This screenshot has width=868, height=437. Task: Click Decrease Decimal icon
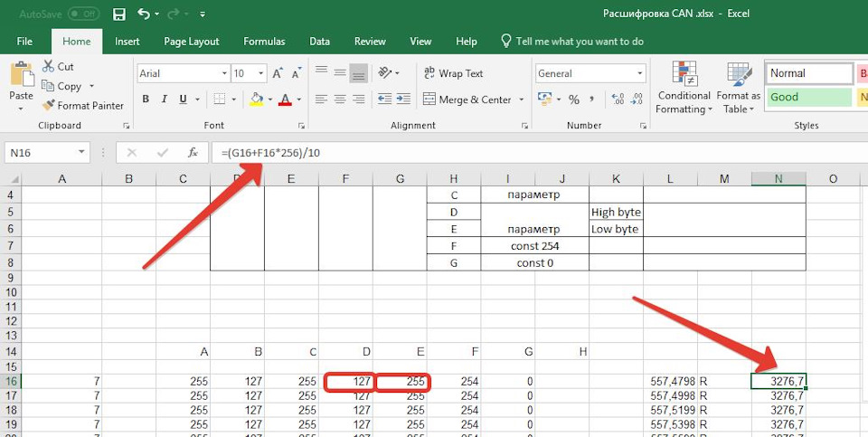coord(637,100)
